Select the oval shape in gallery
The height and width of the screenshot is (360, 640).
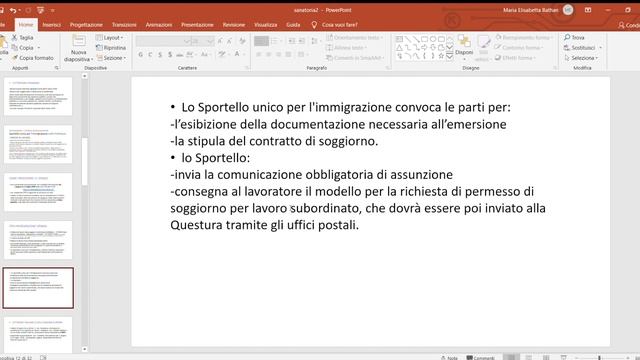433,39
